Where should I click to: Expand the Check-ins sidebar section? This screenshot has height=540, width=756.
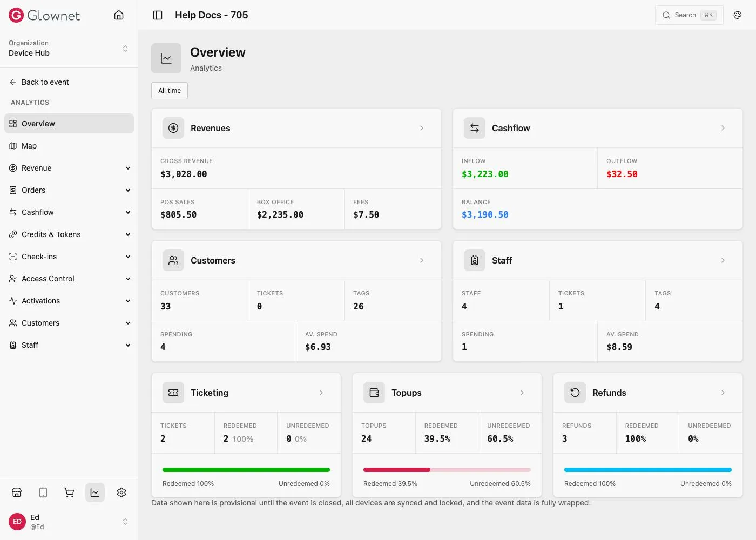(x=69, y=256)
